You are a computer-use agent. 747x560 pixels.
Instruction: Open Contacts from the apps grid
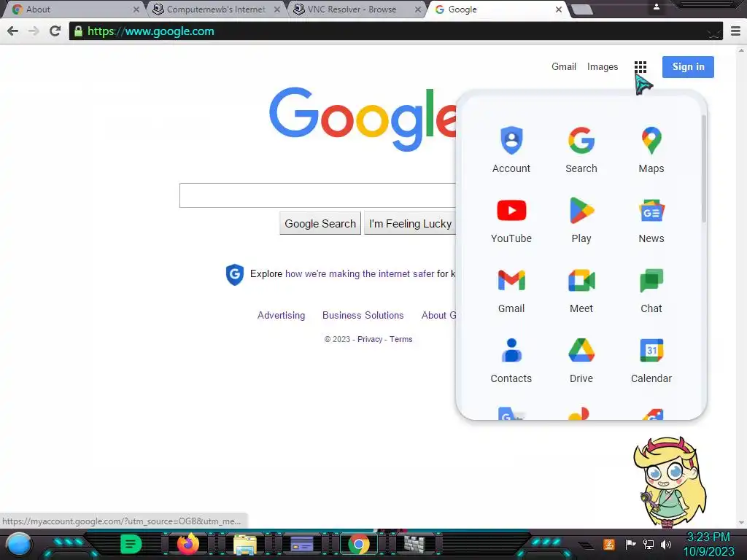[x=511, y=360]
